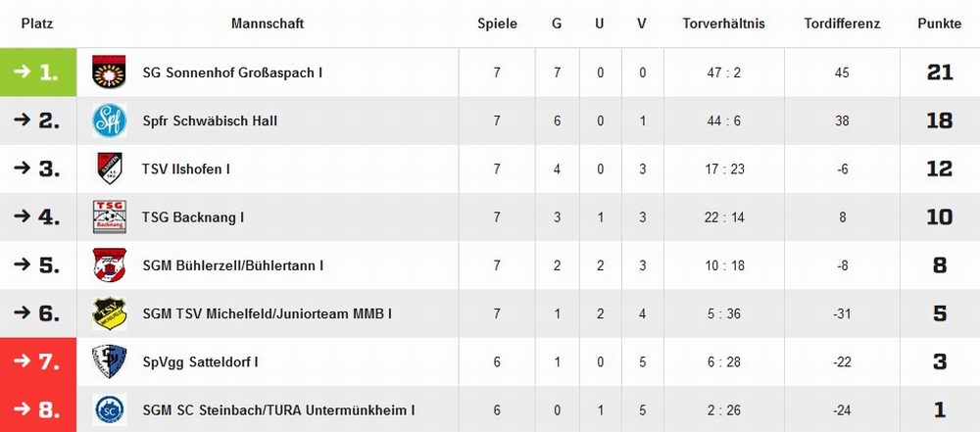Click the SC Steinbach round blue logo
The image size is (980, 432).
[x=110, y=410]
